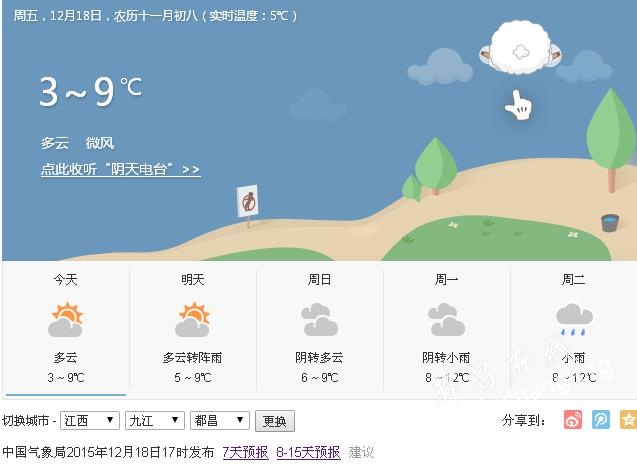Click the pointing hand cursor icon
Screen dimensions: 637x465
click(518, 105)
